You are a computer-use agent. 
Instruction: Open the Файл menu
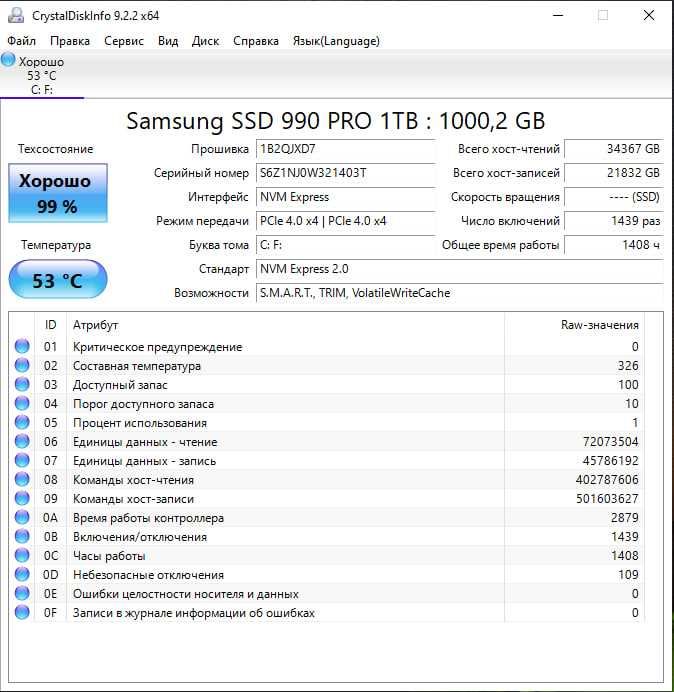tap(21, 41)
